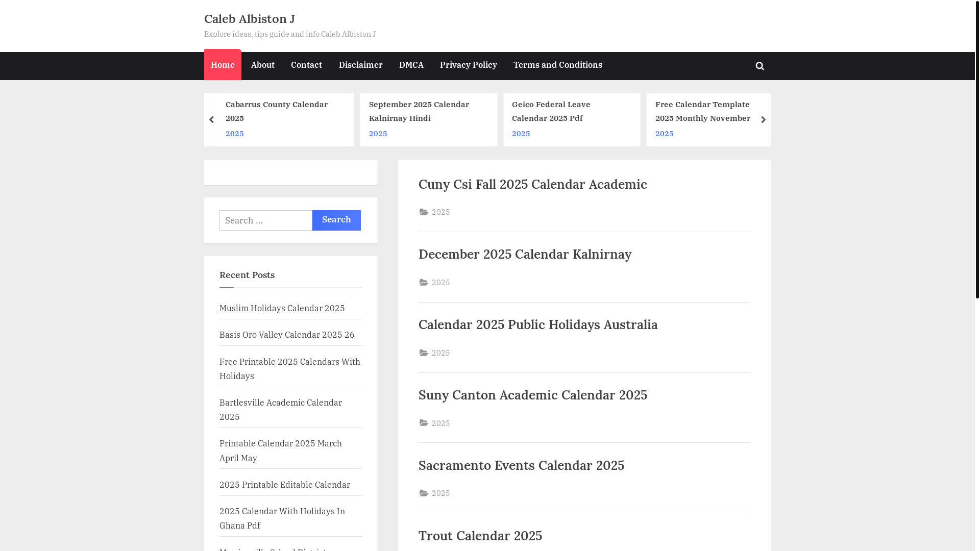Click folder icon under December 2025 Kalnirnay post
The height and width of the screenshot is (551, 980).
[424, 283]
